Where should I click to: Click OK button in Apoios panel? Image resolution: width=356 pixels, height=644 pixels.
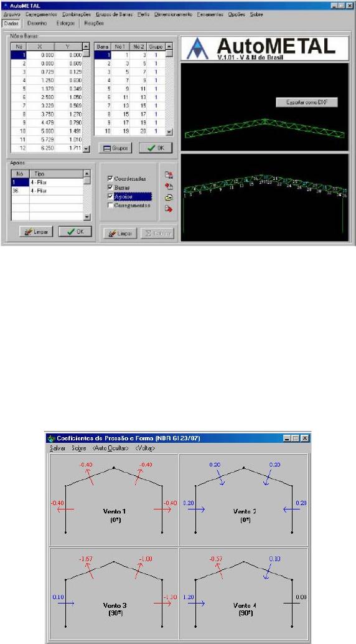click(75, 231)
